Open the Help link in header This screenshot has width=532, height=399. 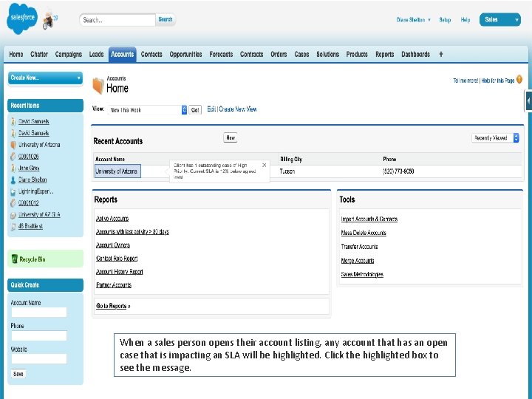pos(465,20)
